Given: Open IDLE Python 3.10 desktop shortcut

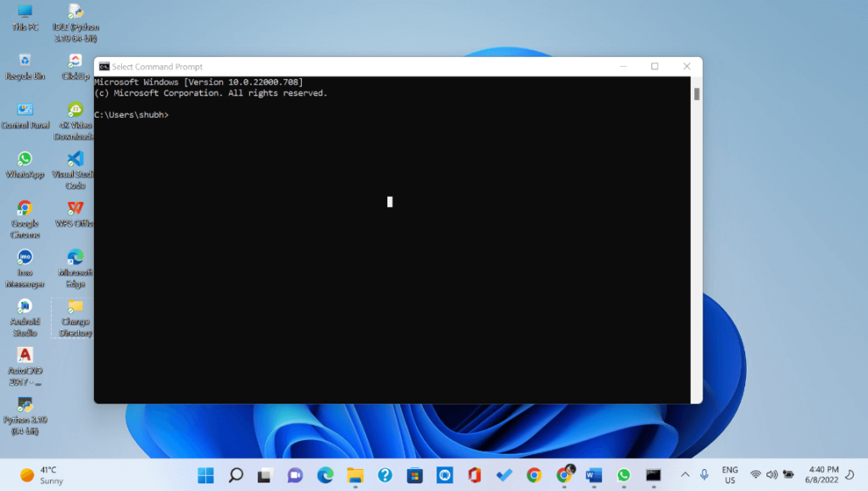Looking at the screenshot, I should (x=75, y=23).
